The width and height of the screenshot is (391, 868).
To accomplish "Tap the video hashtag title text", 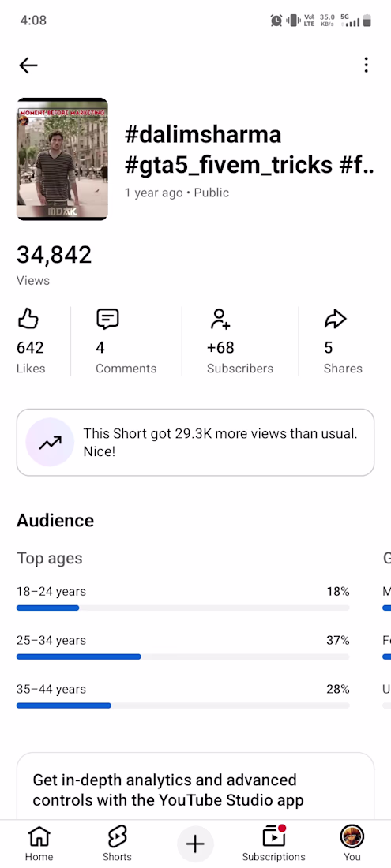I will 250,149.
